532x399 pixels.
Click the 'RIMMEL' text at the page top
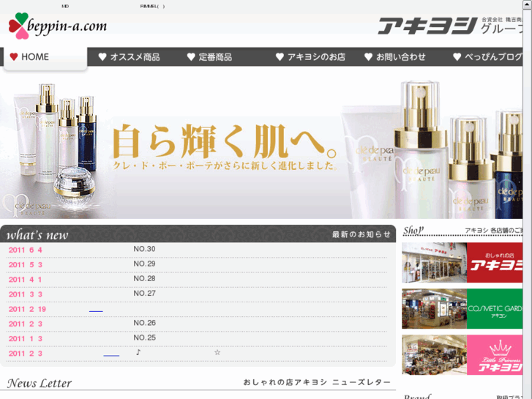tap(152, 6)
